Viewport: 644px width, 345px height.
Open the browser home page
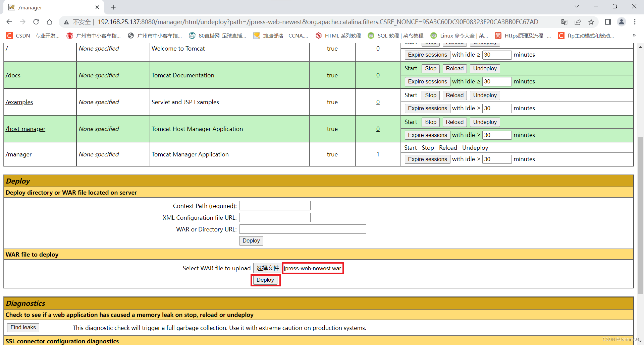(x=49, y=22)
